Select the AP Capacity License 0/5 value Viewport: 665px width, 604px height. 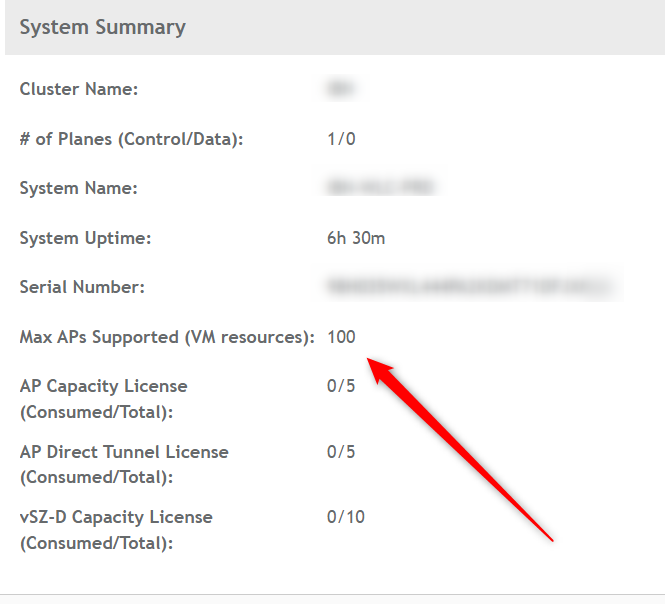pyautogui.click(x=341, y=386)
